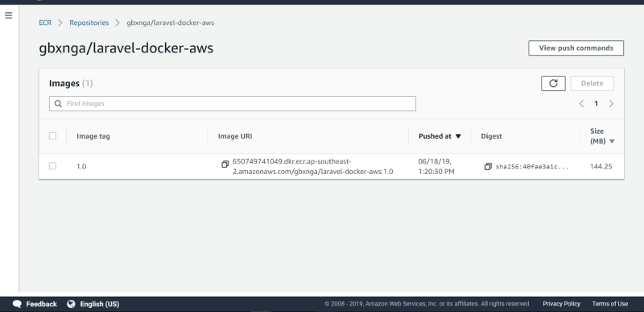
Task: Click the refresh images icon button
Action: click(x=553, y=84)
